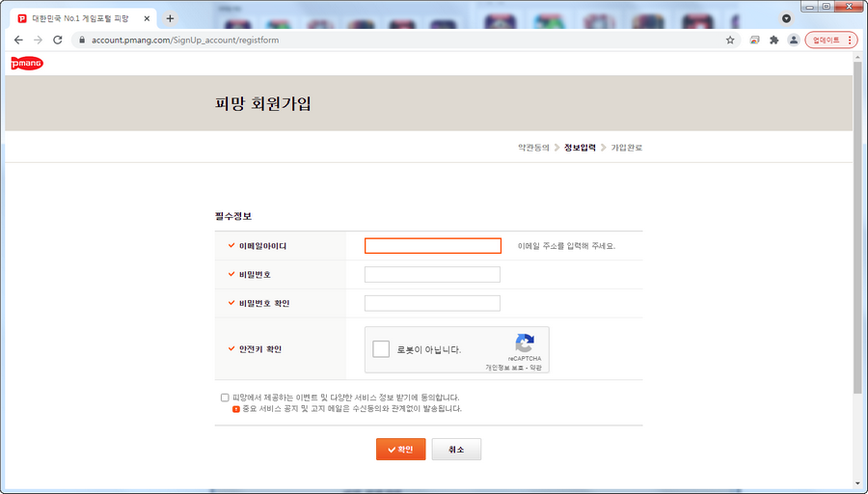Click the address bar URL

[185, 40]
